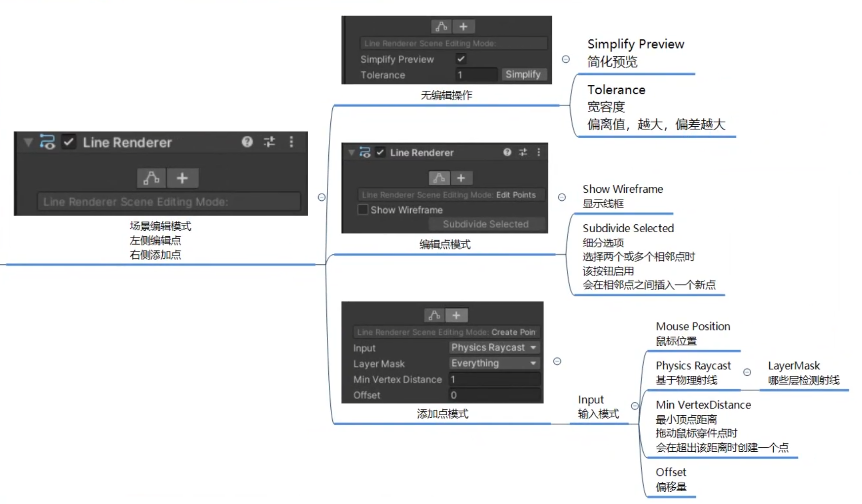Click Edit Points icon above the Simplify Preview panel
The width and height of the screenshot is (862, 504).
441,27
